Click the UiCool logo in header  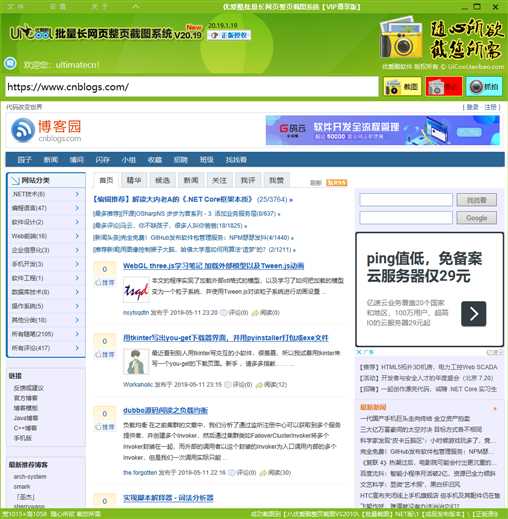(x=31, y=33)
